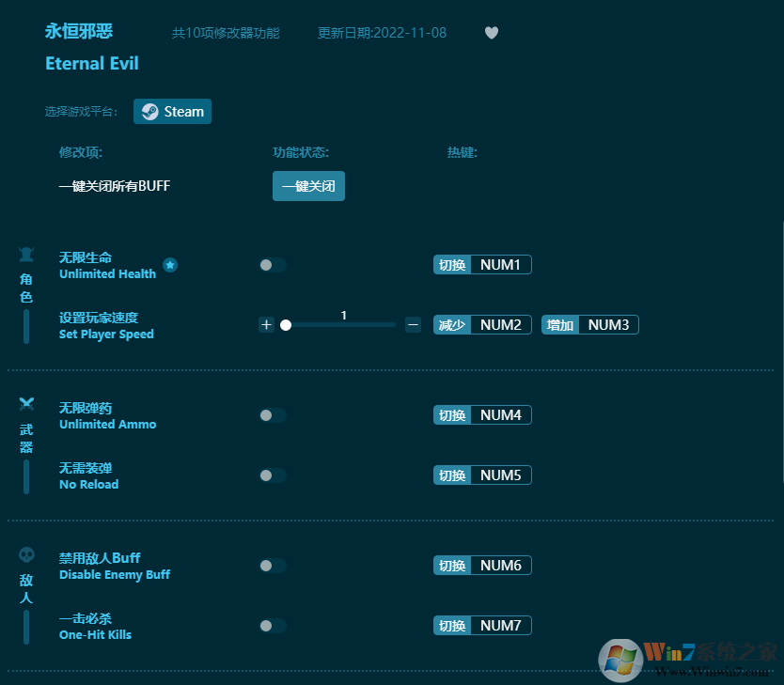Click the slider value 1 above the speed track
The image size is (784, 685).
[343, 316]
